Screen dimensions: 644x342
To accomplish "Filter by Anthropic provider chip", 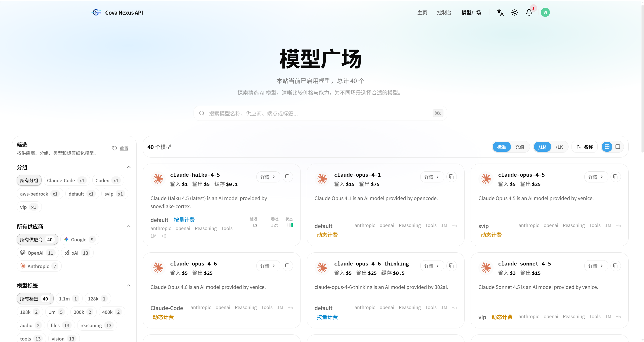I will click(x=39, y=266).
